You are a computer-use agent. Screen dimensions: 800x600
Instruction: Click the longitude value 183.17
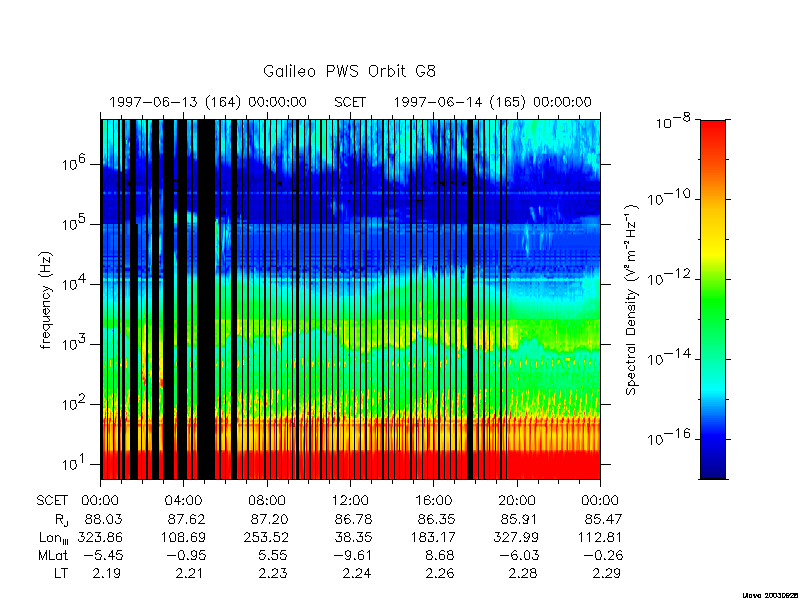click(433, 537)
